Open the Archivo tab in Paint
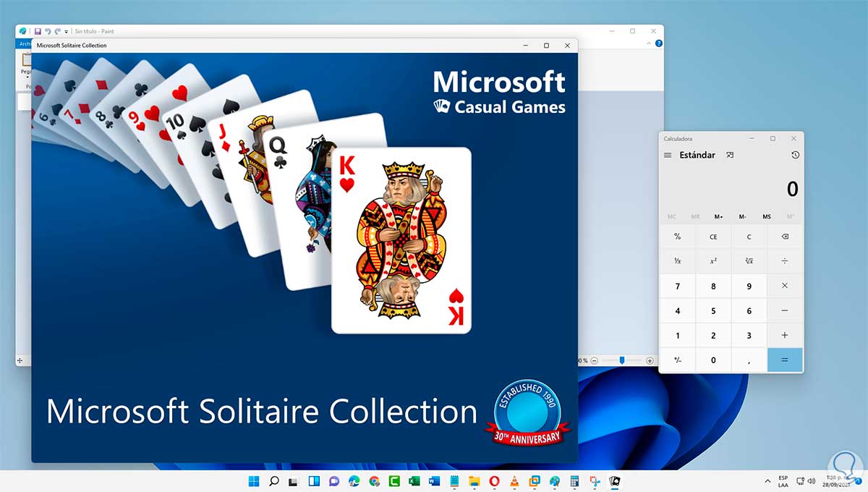868x492 pixels. click(x=24, y=43)
